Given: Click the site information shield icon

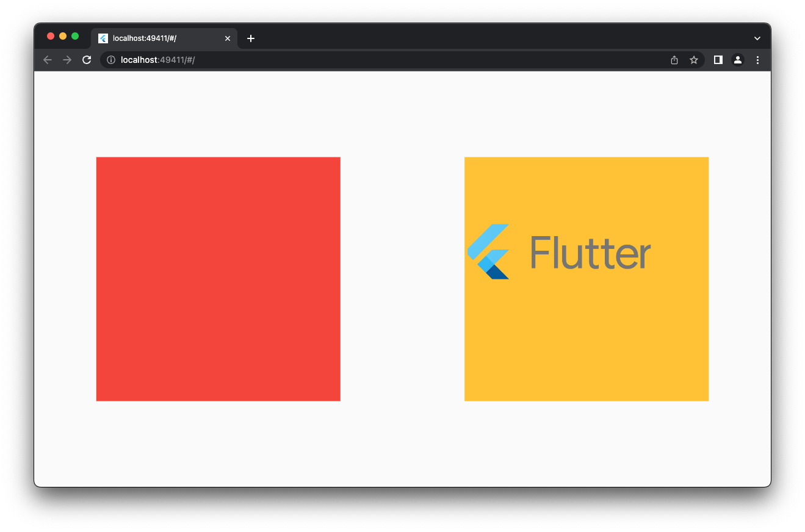Looking at the screenshot, I should click(x=110, y=60).
